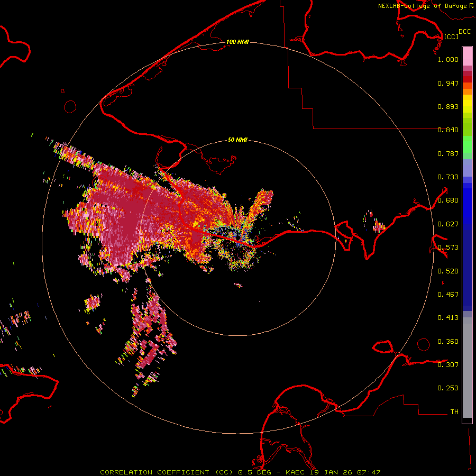The height and width of the screenshot is (476, 476).
Task: Click the 0.360 colorbar value
Action: [x=448, y=342]
